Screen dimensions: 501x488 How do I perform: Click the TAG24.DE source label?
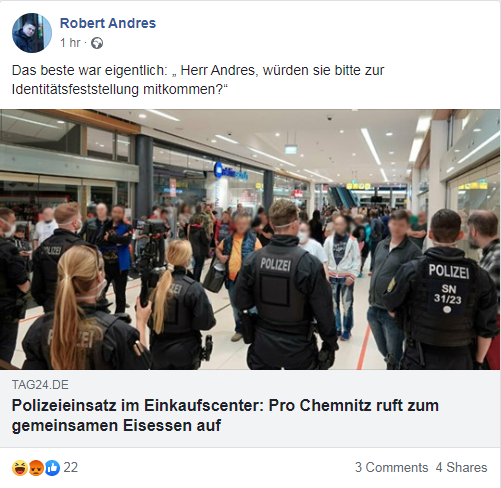pos(40,385)
